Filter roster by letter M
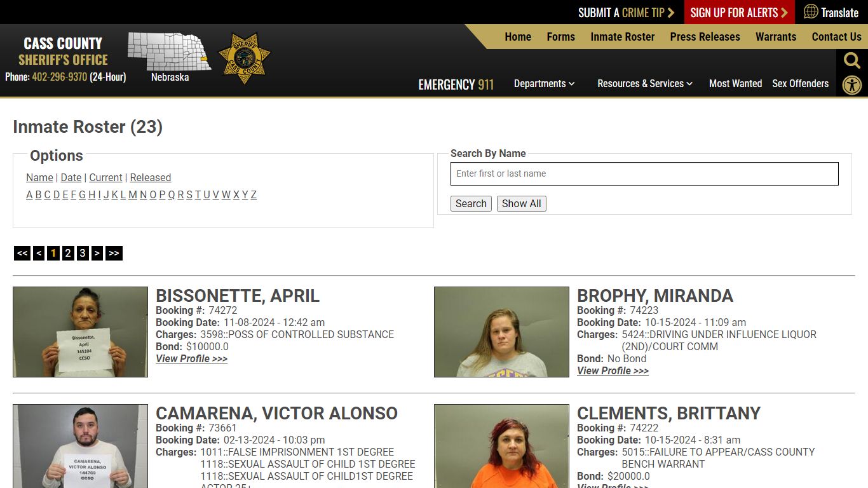 pyautogui.click(x=133, y=195)
